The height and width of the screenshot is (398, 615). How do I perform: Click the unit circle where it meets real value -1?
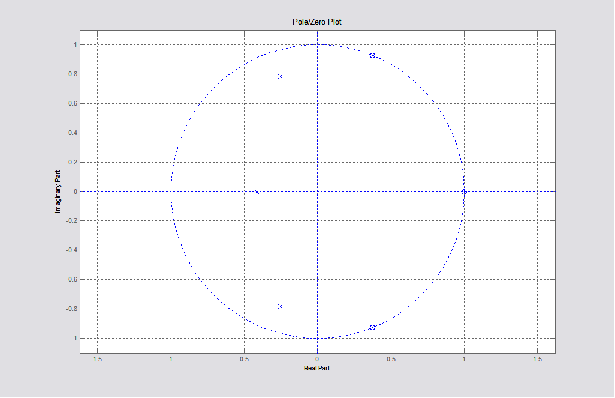(x=171, y=192)
